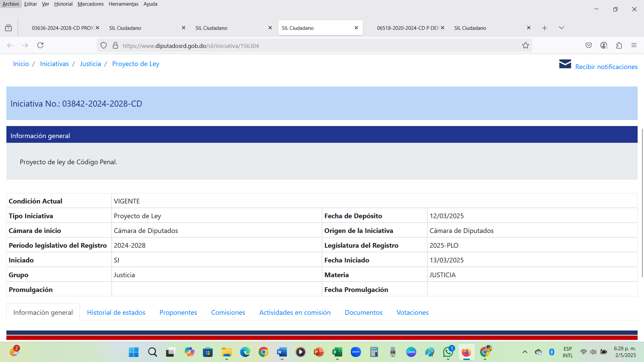The width and height of the screenshot is (644, 362).
Task: Click the Save to Pocket icon
Action: click(589, 45)
